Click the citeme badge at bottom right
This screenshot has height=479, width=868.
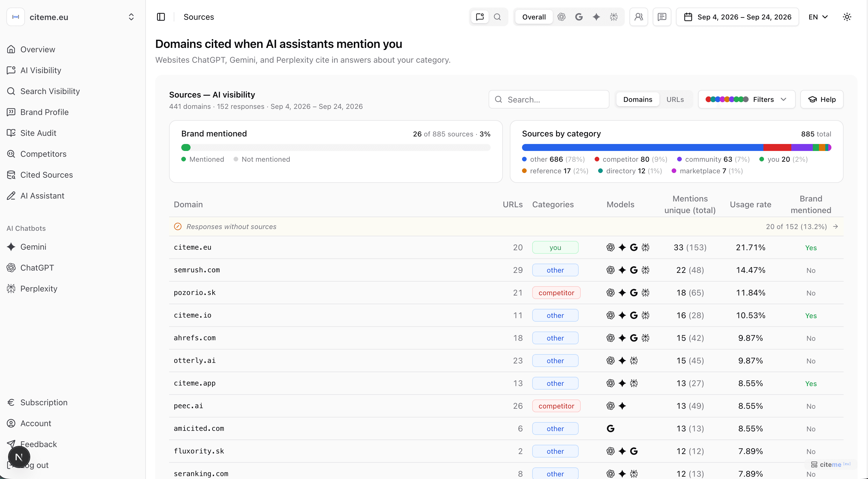coord(831,464)
